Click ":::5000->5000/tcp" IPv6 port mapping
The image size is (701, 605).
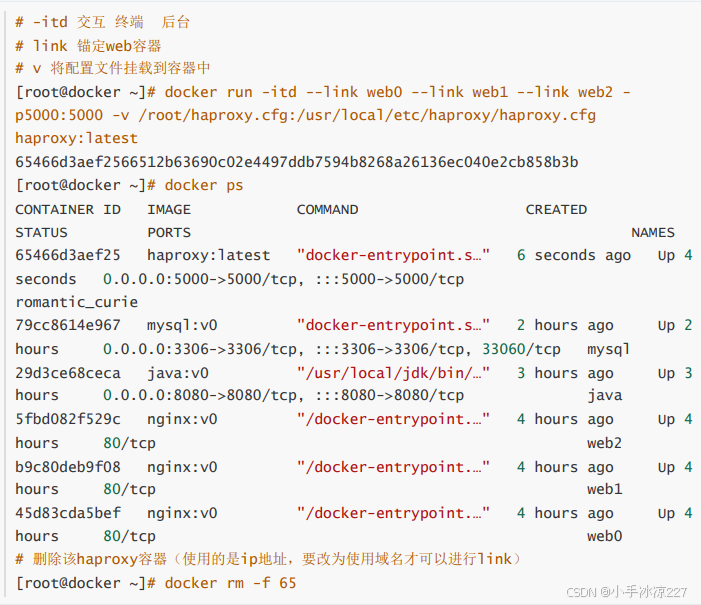click(x=390, y=279)
